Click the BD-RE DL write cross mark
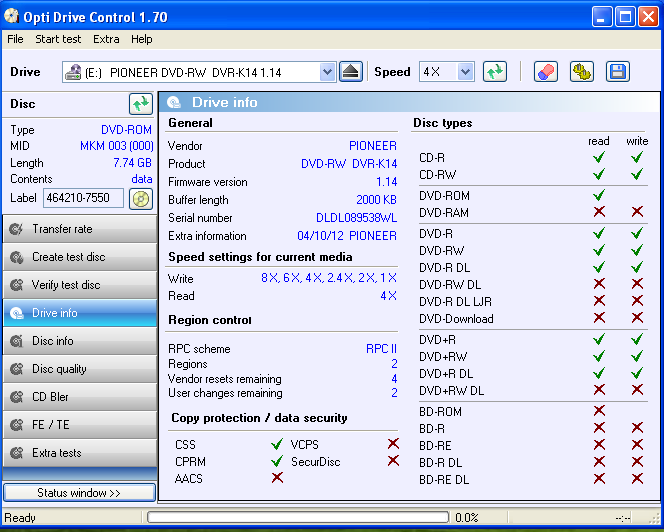Image resolution: width=664 pixels, height=532 pixels. (637, 479)
